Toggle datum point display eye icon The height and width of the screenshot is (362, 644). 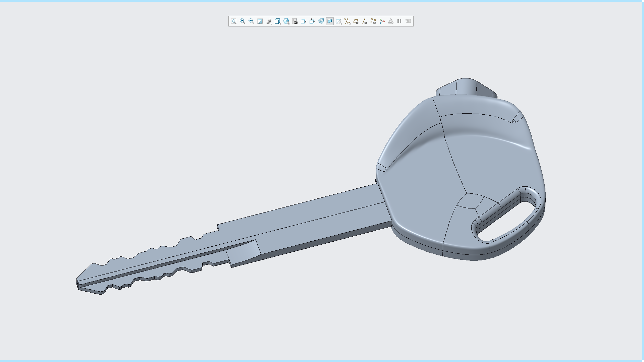(x=373, y=21)
